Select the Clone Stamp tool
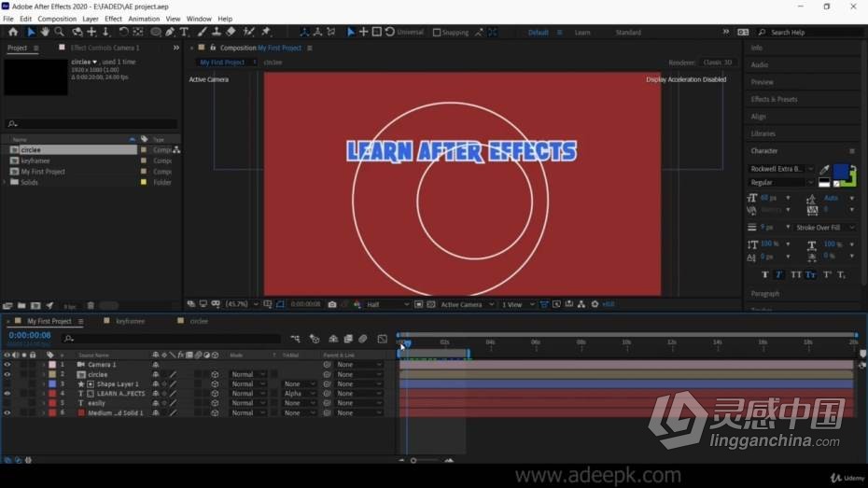Image resolution: width=868 pixels, height=488 pixels. [217, 32]
